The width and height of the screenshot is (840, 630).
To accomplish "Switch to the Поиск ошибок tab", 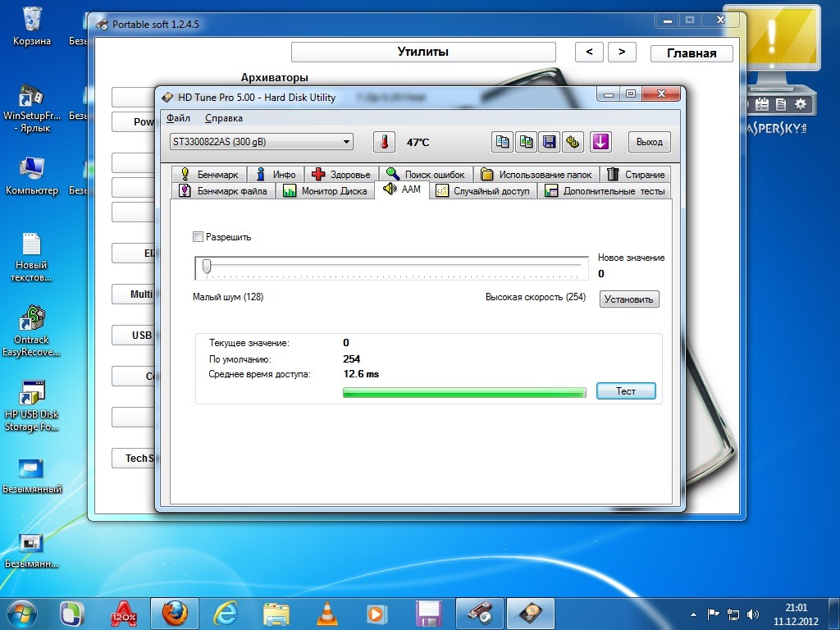I will (x=426, y=174).
